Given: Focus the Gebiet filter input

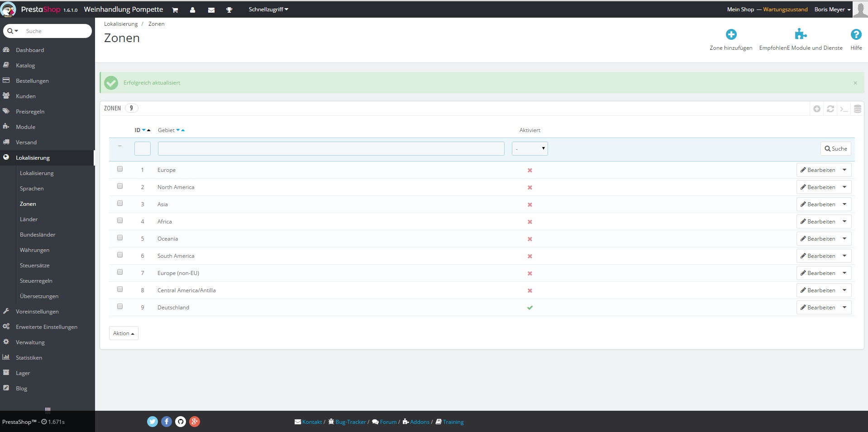Looking at the screenshot, I should 331,149.
